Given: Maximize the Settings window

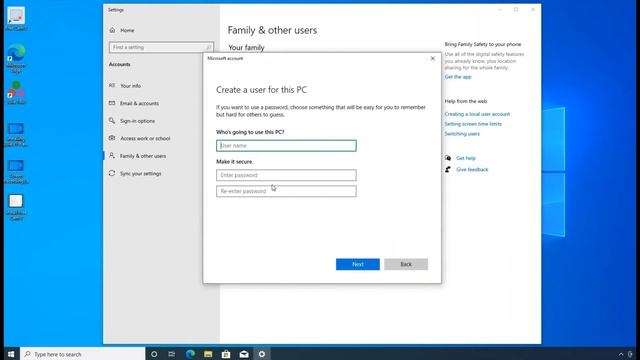Looking at the screenshot, I should 516,10.
